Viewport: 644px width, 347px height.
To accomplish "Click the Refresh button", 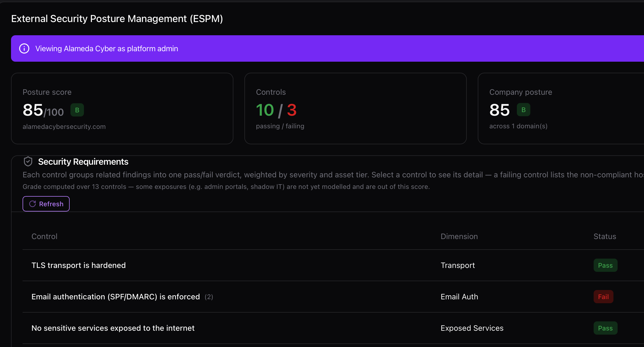I will point(46,204).
